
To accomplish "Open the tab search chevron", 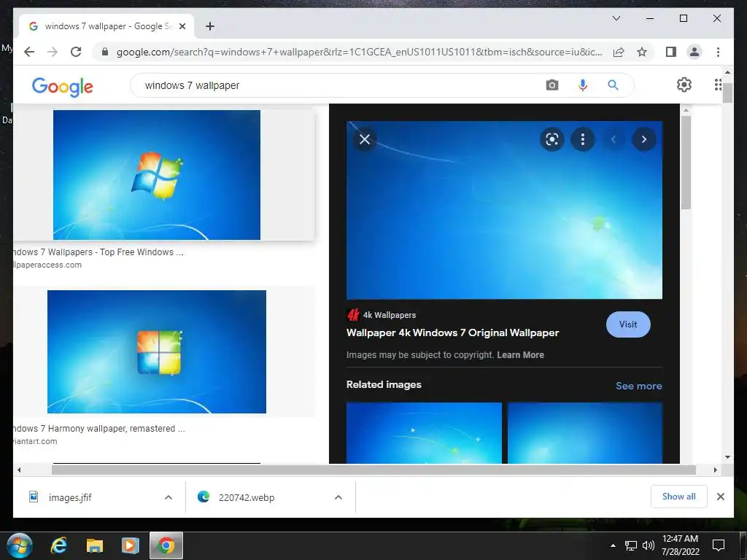I will click(616, 18).
